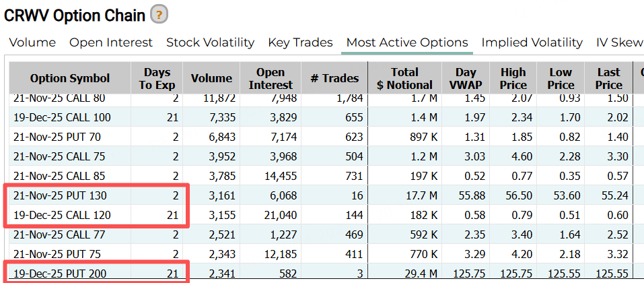Select the 19-Dec-25 CALL 100 row

pos(62,118)
